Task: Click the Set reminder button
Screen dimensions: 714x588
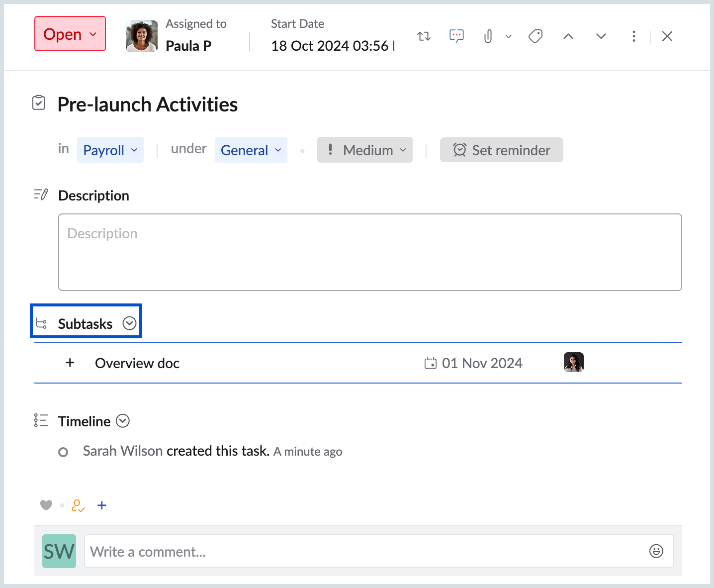Action: [501, 150]
